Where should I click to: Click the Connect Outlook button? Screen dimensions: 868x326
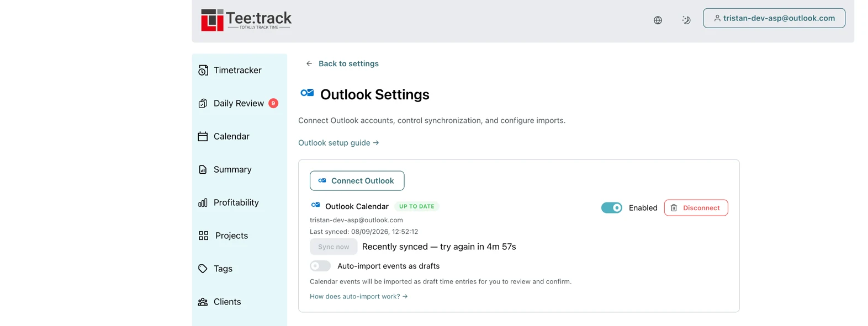(x=357, y=180)
